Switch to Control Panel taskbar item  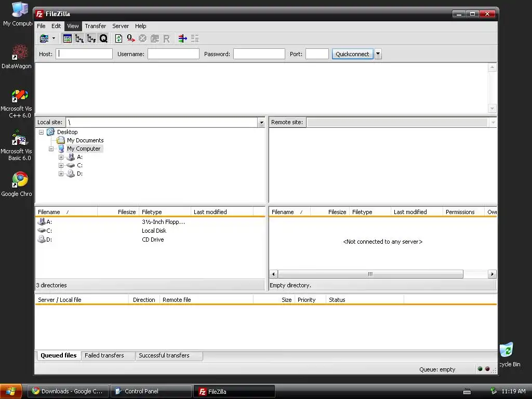point(151,391)
